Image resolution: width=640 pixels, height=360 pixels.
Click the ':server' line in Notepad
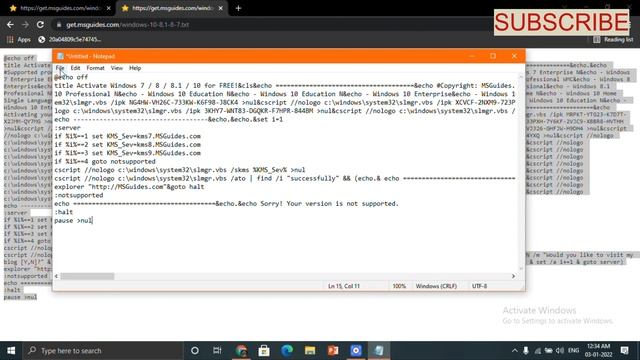(x=67, y=128)
